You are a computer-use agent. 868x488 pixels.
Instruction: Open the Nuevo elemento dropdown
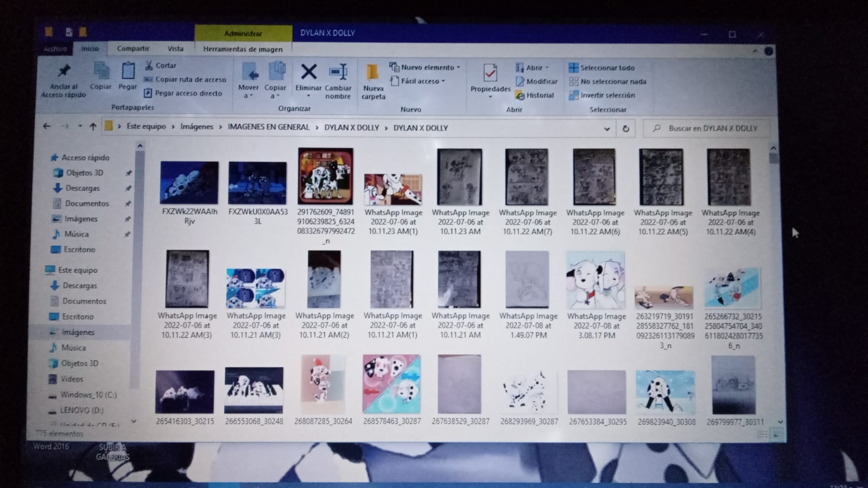point(425,67)
